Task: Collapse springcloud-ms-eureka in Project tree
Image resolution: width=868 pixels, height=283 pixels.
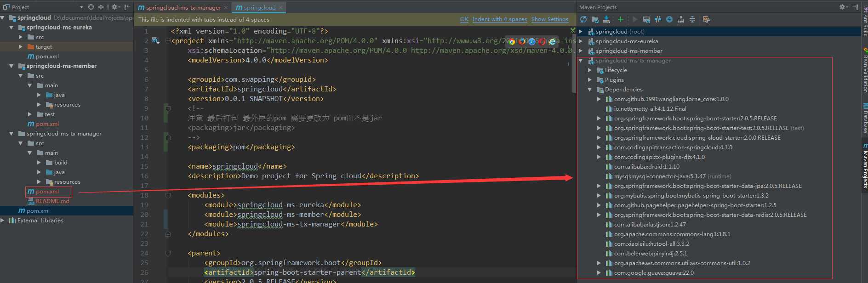Action: 11,28
